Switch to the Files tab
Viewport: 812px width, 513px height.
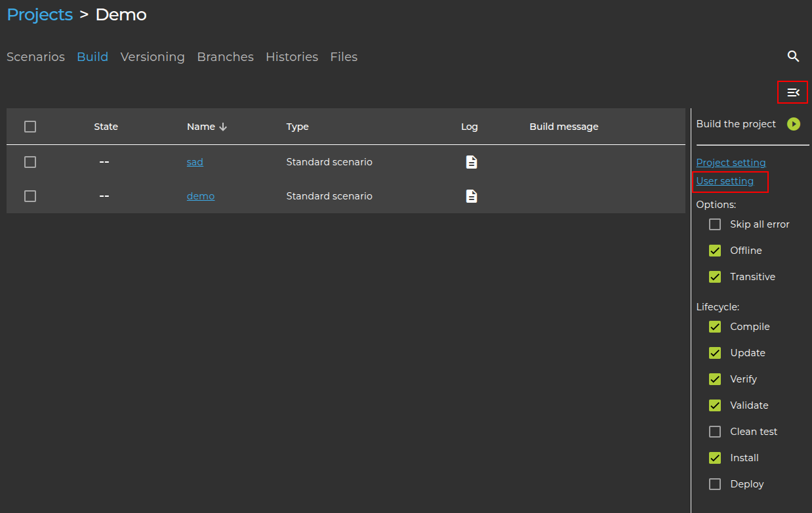coord(344,57)
